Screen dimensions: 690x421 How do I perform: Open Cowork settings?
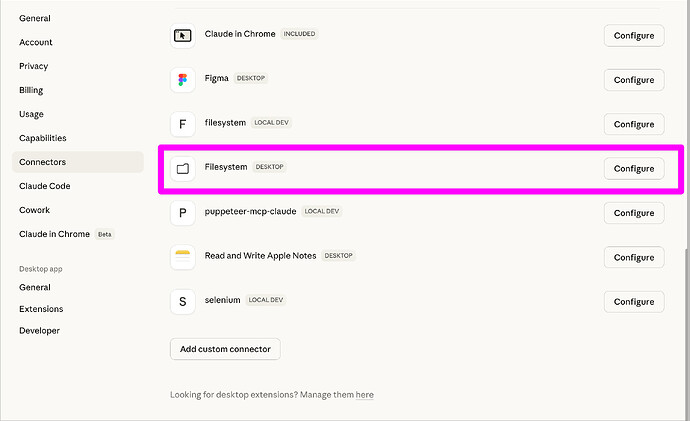click(x=34, y=210)
